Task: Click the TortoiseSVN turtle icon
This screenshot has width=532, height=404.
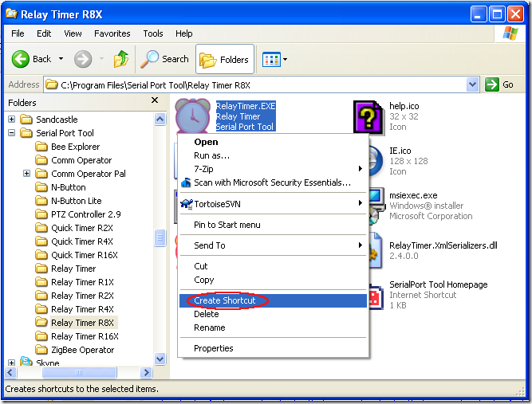Action: (x=187, y=204)
